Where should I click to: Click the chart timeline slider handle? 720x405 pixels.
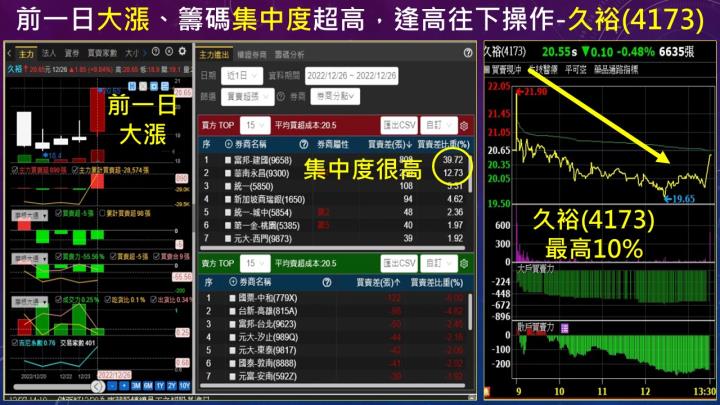coord(97,387)
